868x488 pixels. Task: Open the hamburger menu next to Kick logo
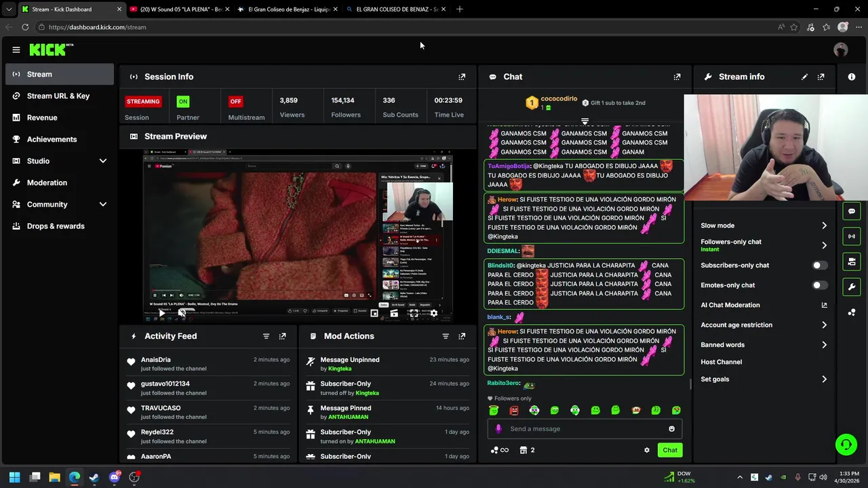click(16, 49)
